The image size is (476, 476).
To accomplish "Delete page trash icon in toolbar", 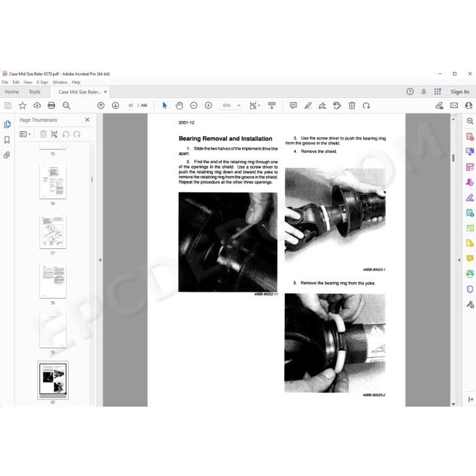I will click(352, 105).
